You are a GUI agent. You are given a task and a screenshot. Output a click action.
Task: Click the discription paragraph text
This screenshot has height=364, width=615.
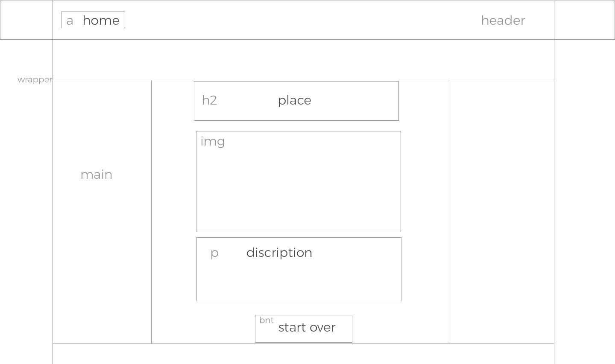(279, 253)
